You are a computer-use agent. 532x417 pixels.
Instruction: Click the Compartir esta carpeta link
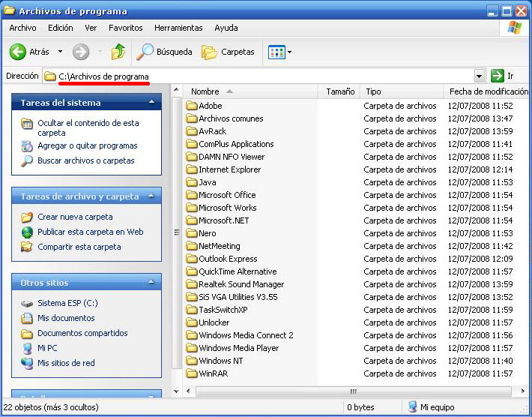pos(79,247)
